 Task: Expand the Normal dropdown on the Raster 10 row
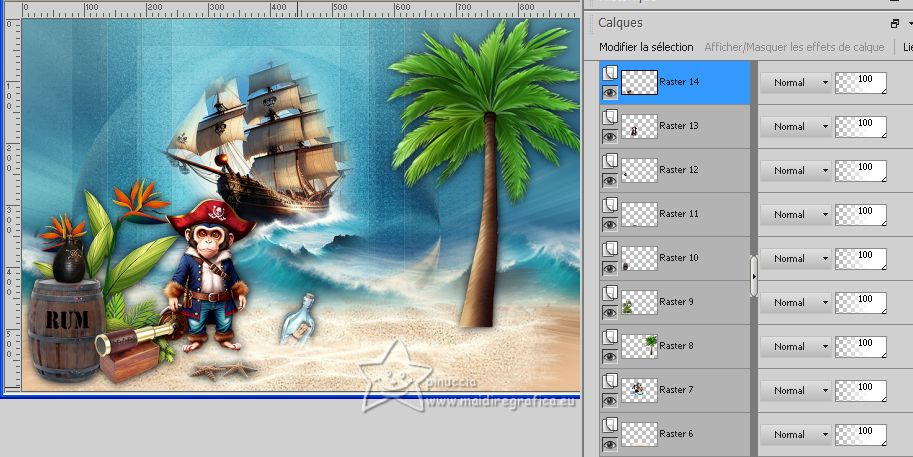click(x=796, y=258)
